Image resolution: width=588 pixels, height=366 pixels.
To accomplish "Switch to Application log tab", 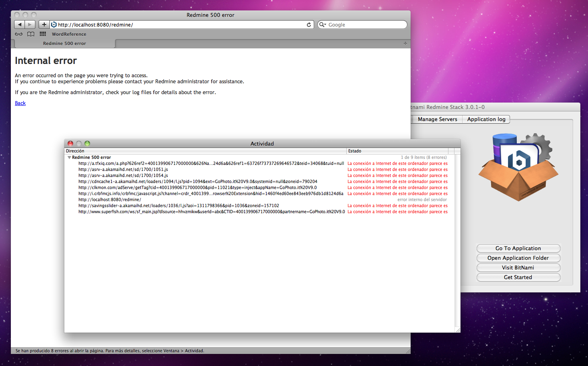I will click(486, 119).
